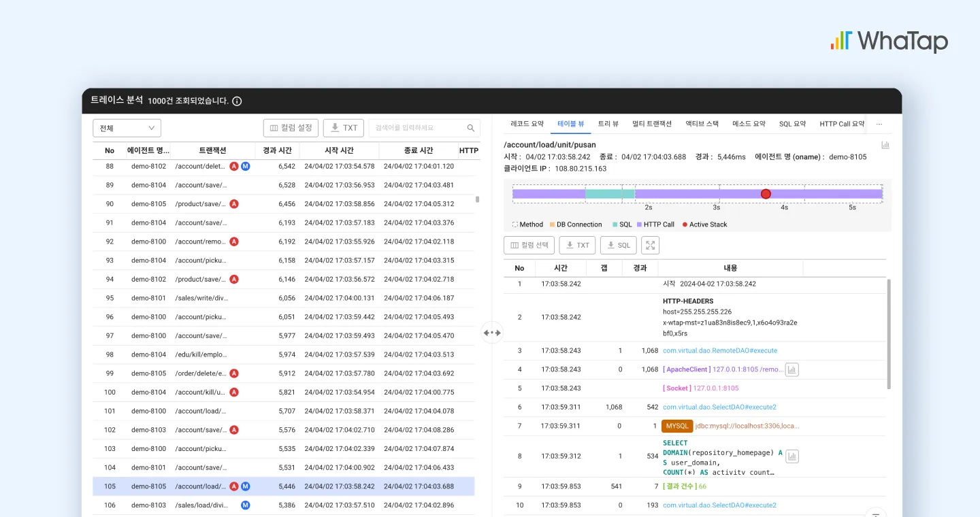Open the chart icon next to transaction title

[885, 145]
